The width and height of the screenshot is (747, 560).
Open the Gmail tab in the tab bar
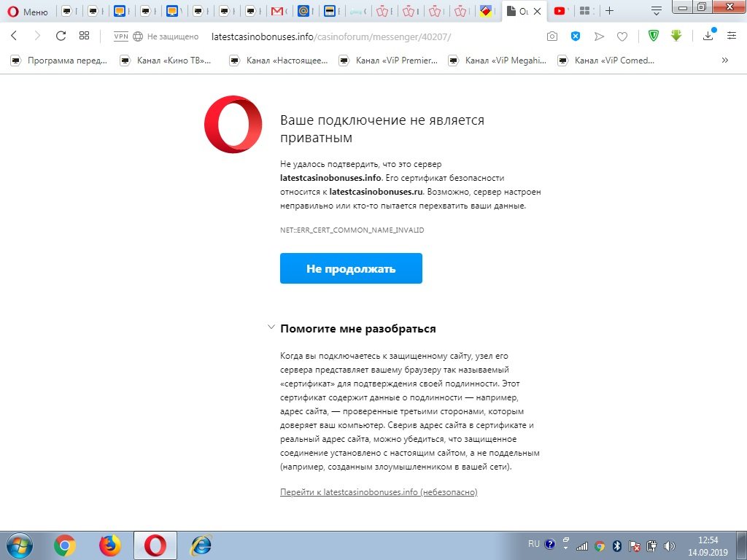[x=277, y=11]
